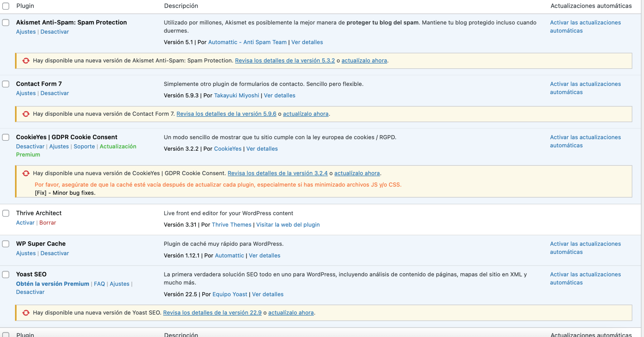Delete Thrive Architect with Borrar
The width and height of the screenshot is (644, 337).
(48, 223)
